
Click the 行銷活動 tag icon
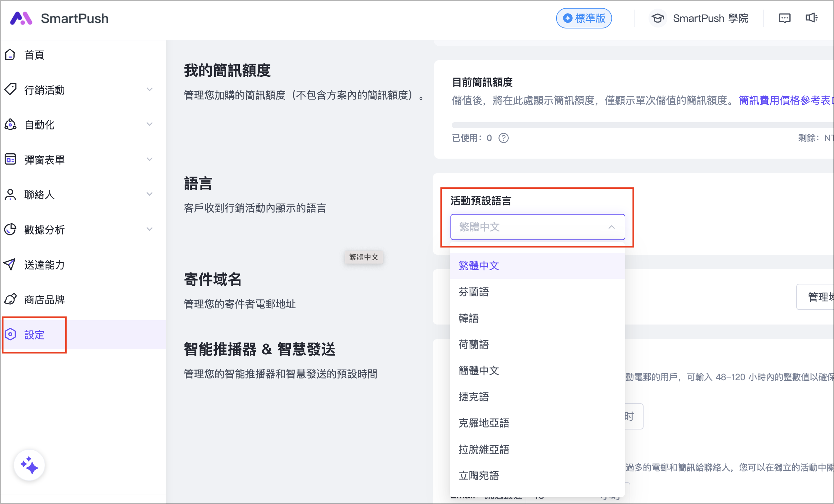(x=10, y=89)
